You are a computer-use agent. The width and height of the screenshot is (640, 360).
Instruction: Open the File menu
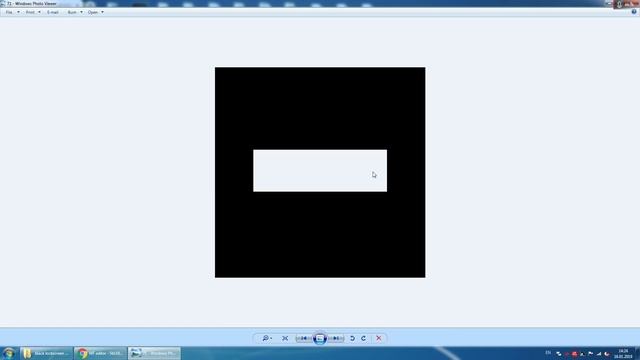point(12,12)
